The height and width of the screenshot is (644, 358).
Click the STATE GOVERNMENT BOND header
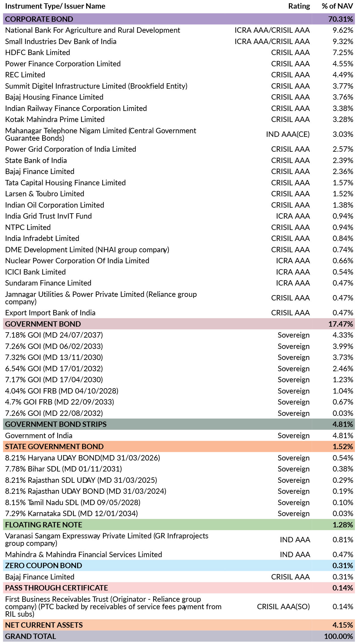click(179, 446)
